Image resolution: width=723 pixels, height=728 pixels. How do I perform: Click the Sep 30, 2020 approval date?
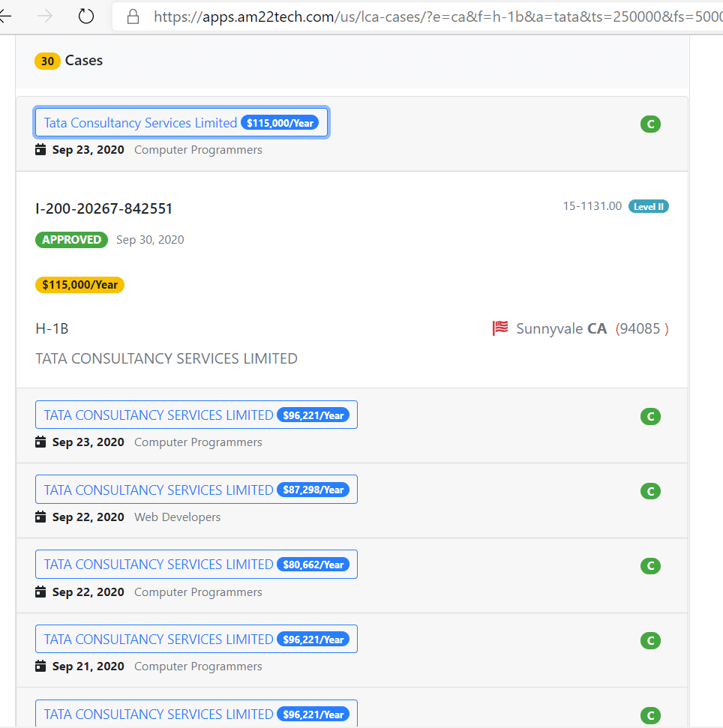150,240
